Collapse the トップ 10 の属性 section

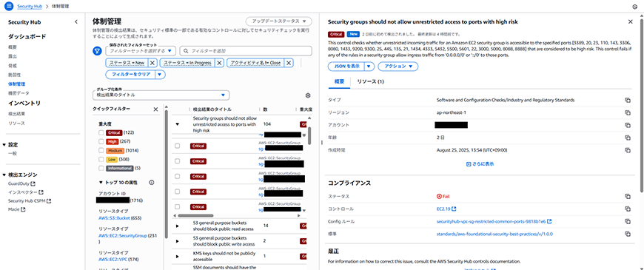pos(101,182)
